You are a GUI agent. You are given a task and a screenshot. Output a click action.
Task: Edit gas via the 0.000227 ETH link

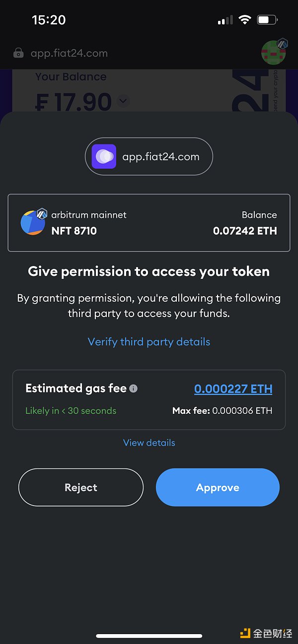(x=233, y=388)
